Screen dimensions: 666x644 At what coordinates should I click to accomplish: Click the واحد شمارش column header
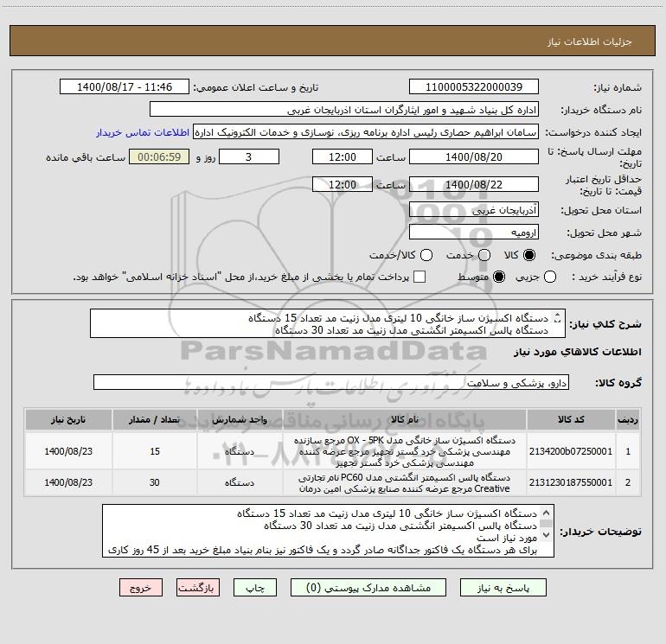240,419
